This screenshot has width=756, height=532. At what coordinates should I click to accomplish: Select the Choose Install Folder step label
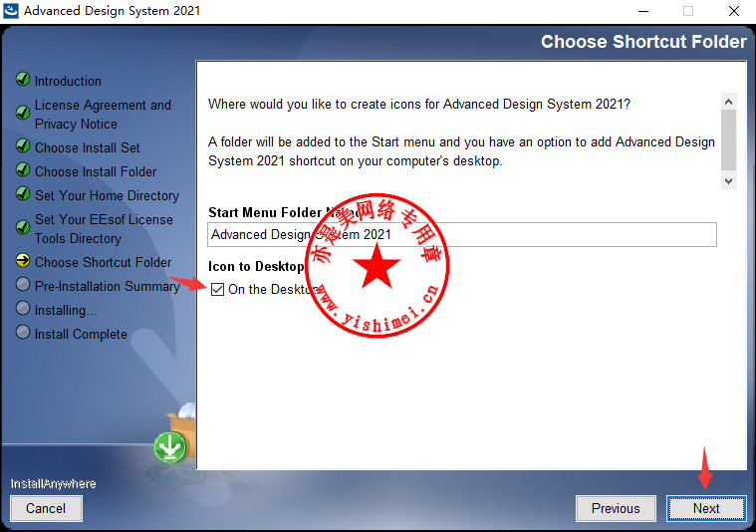[96, 171]
